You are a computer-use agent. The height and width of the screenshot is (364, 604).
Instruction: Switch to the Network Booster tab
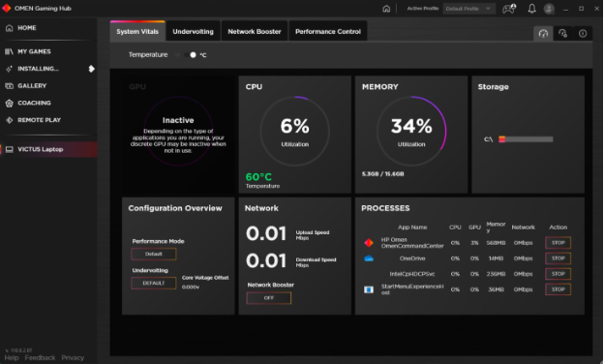coord(255,32)
